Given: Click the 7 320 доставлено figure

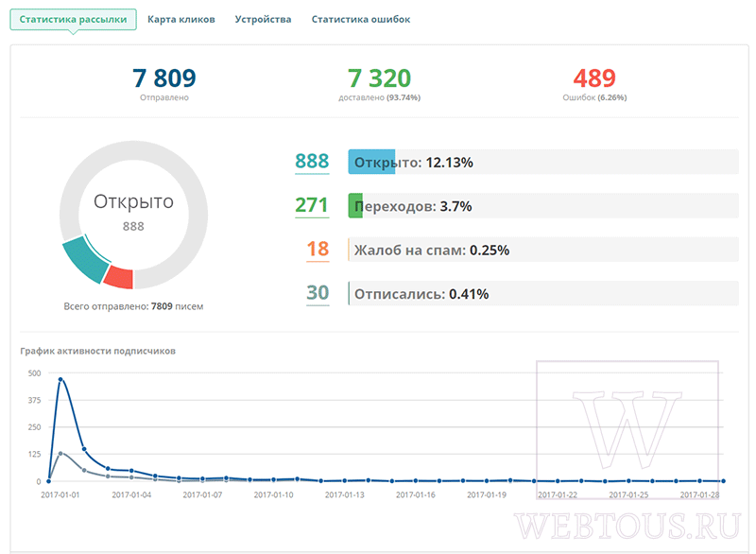Looking at the screenshot, I should click(x=380, y=84).
